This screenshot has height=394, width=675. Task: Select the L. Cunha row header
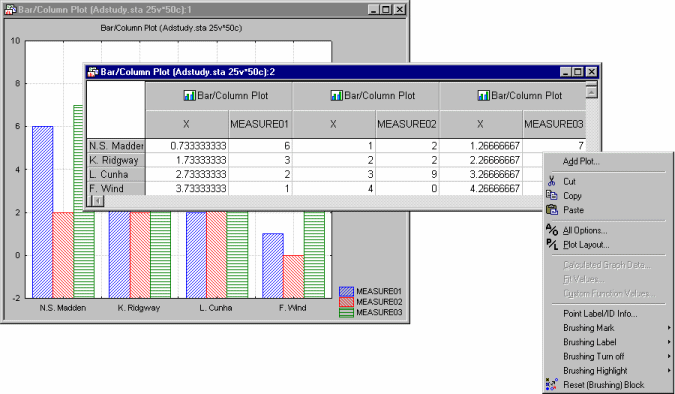116,174
